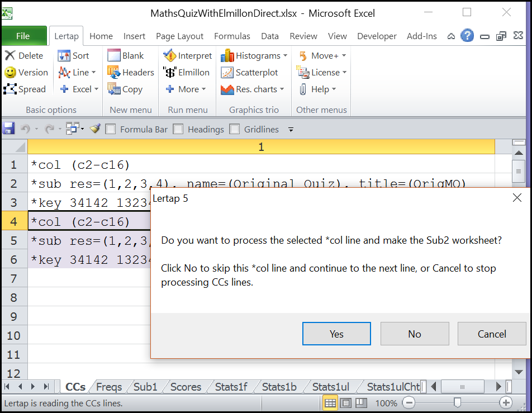Run the Elmillon option
Screen dimensions: 532x413
click(x=186, y=72)
